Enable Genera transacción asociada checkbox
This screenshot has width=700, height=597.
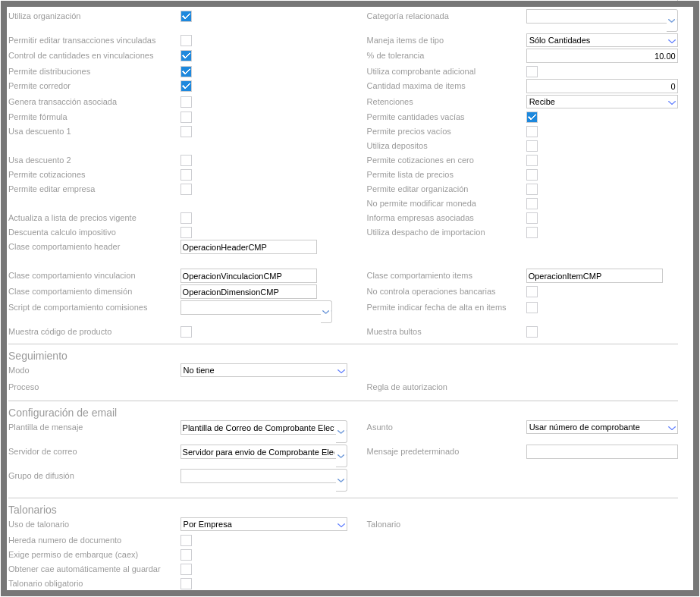coord(186,102)
